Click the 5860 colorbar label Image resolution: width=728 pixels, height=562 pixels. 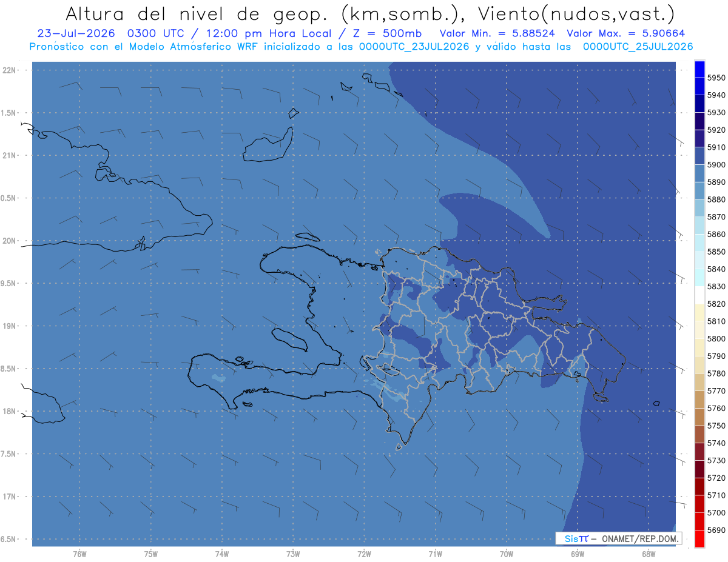click(x=716, y=234)
